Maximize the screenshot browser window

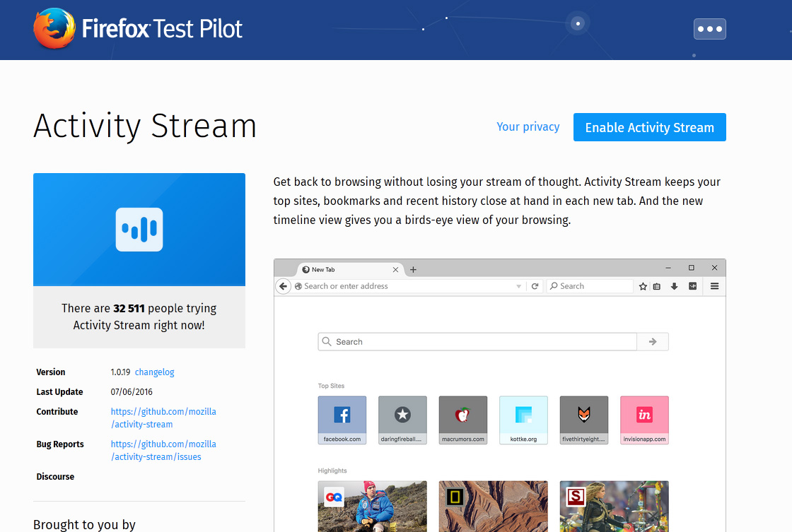[x=692, y=268]
